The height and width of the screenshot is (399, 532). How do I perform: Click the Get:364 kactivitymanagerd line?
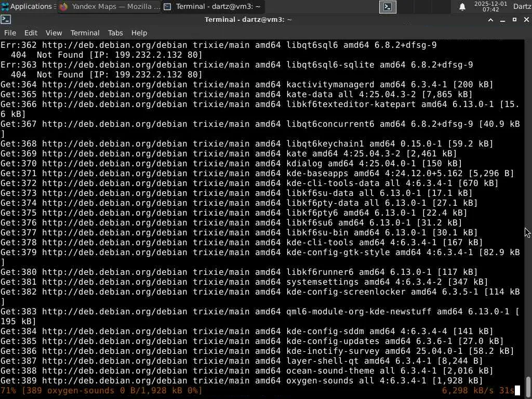(247, 85)
